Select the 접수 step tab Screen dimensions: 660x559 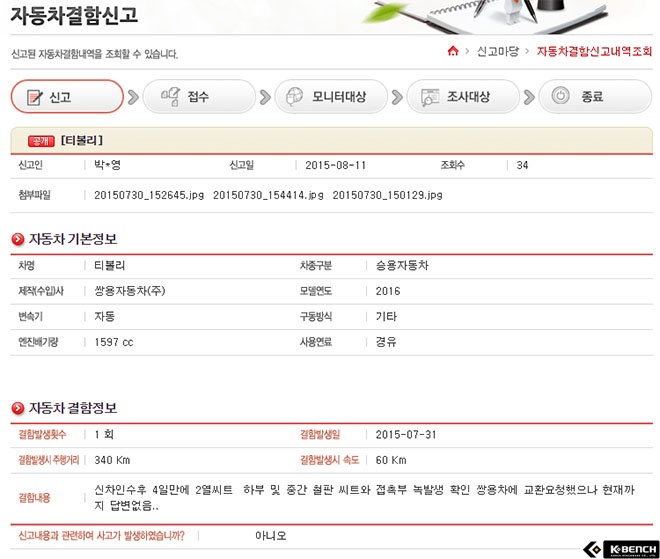tap(199, 96)
